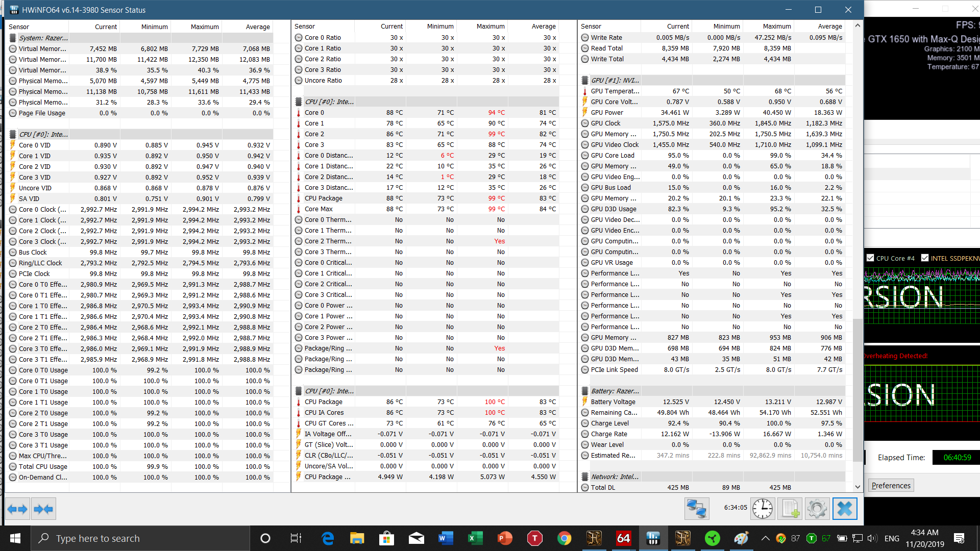Image resolution: width=980 pixels, height=551 pixels.
Task: Open Word from the taskbar
Action: (x=446, y=538)
